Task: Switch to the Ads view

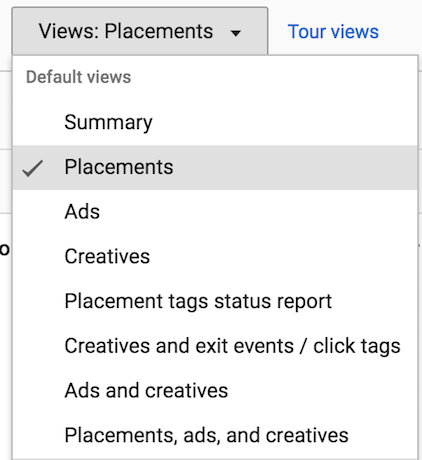Action: 215,212
